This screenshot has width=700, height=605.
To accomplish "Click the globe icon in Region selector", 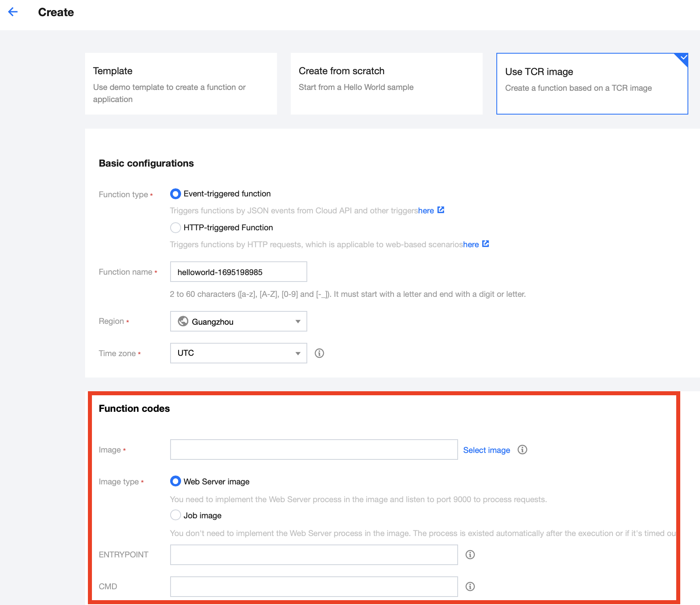I will (183, 321).
